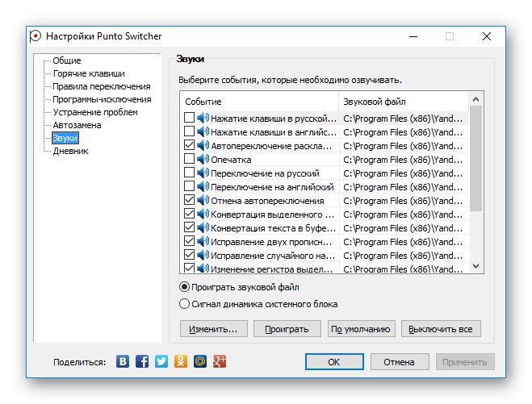The image size is (532, 404).
Task: Check Переключение на русский checkbox
Action: pyautogui.click(x=189, y=173)
